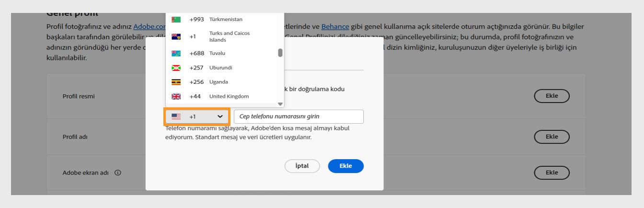
Task: Click the Adobe ekran adı label
Action: point(87,173)
